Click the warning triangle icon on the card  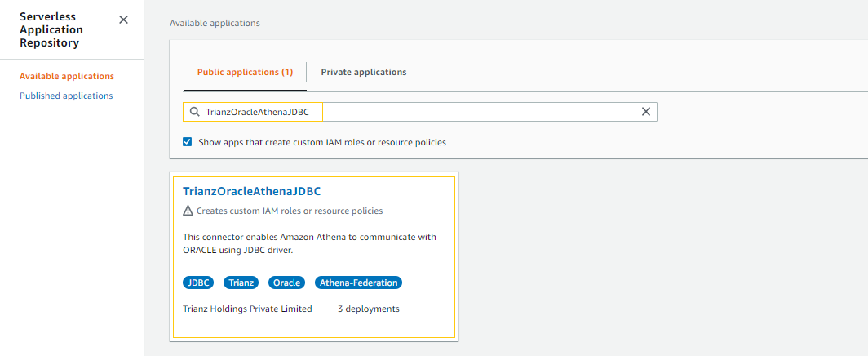[188, 211]
